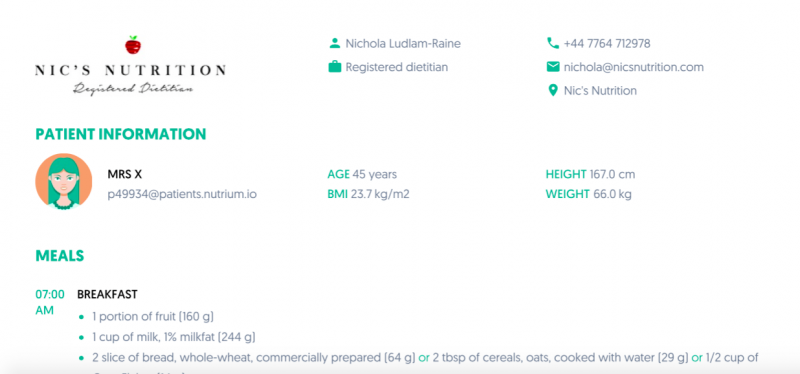800x374 pixels.
Task: Click the phone number +44 7764 712978
Action: coord(607,43)
